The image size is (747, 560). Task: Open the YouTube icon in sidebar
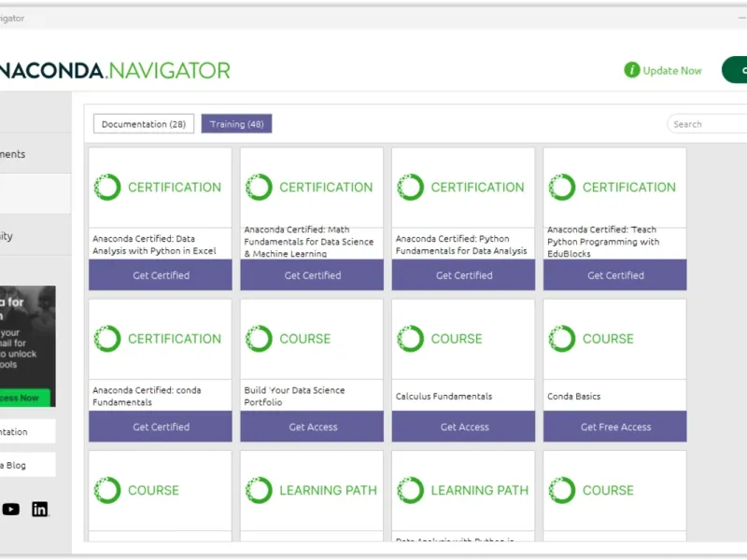(x=10, y=509)
